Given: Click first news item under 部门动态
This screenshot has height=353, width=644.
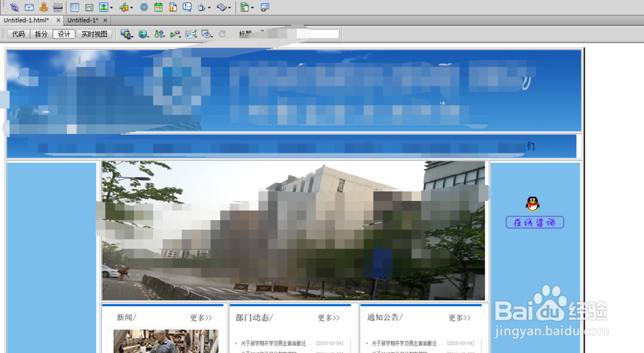Looking at the screenshot, I should click(x=276, y=343).
